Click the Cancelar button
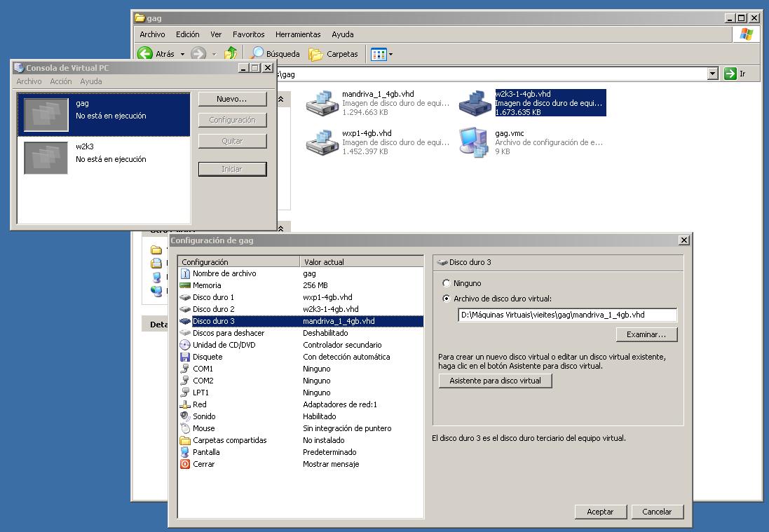Image resolution: width=769 pixels, height=532 pixels. [657, 512]
